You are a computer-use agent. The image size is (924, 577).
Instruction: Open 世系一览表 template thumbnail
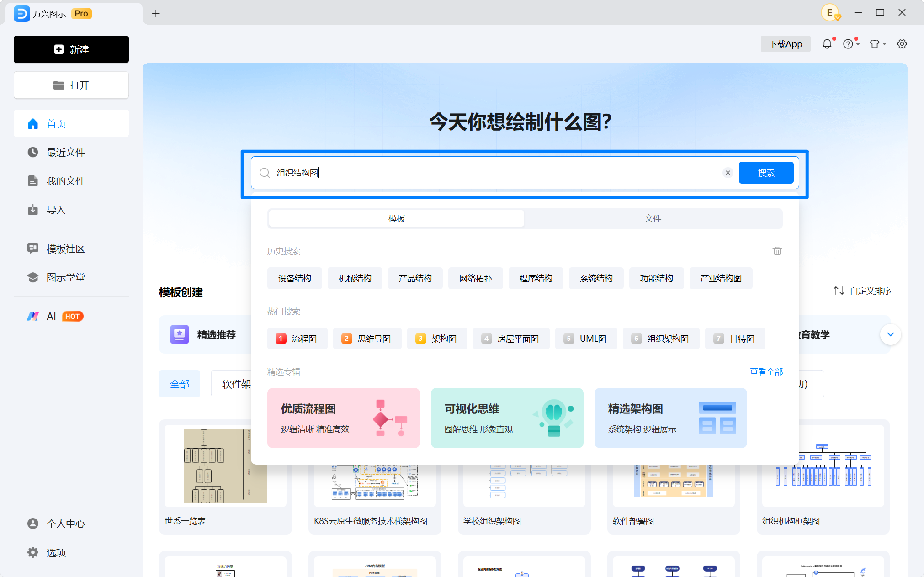coord(225,466)
